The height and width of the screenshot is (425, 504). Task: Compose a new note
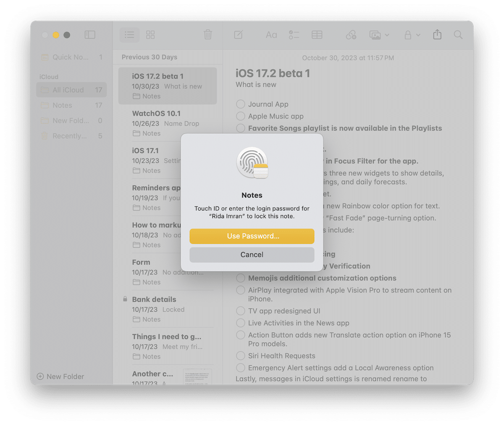239,35
